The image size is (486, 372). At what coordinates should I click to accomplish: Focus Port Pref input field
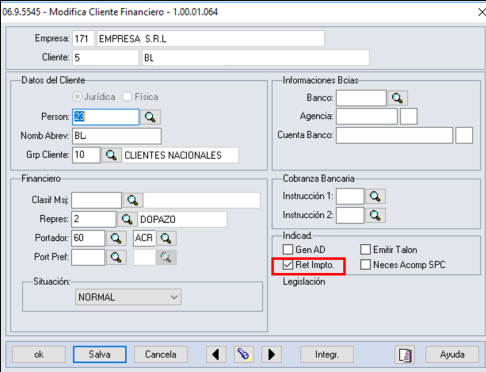[x=88, y=257]
